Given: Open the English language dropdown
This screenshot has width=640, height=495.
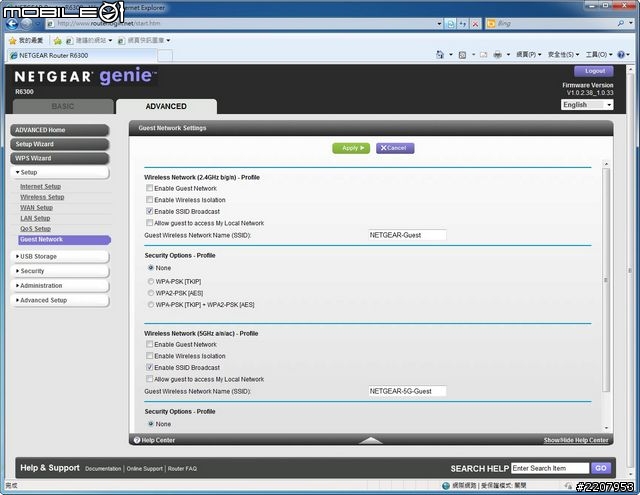Looking at the screenshot, I should tap(587, 105).
